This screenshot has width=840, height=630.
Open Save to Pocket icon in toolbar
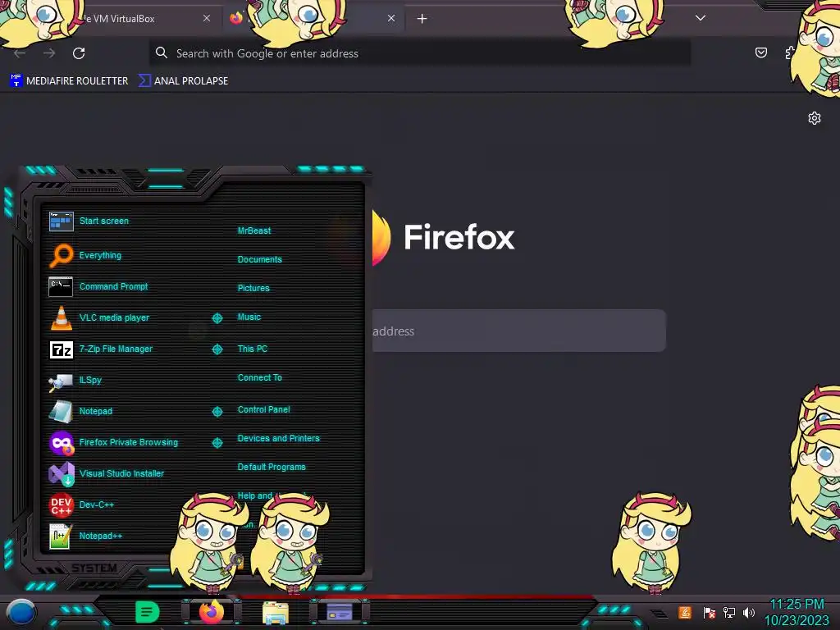(x=760, y=52)
